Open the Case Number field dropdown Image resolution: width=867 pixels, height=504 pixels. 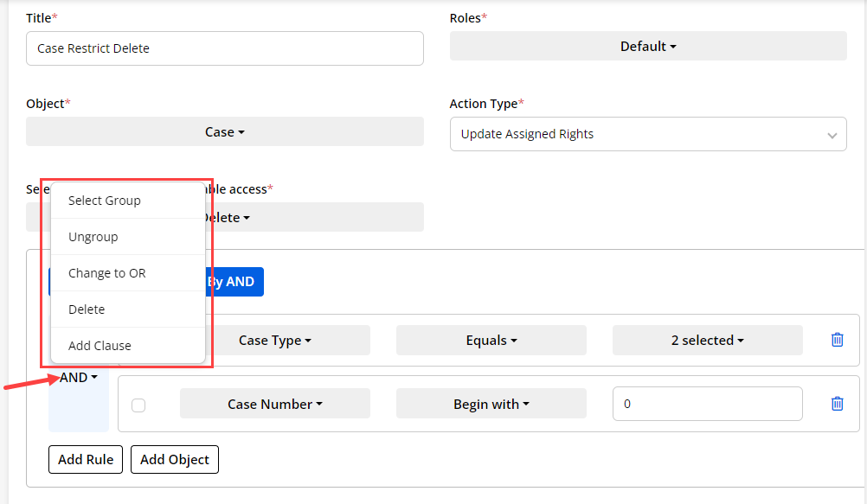274,404
